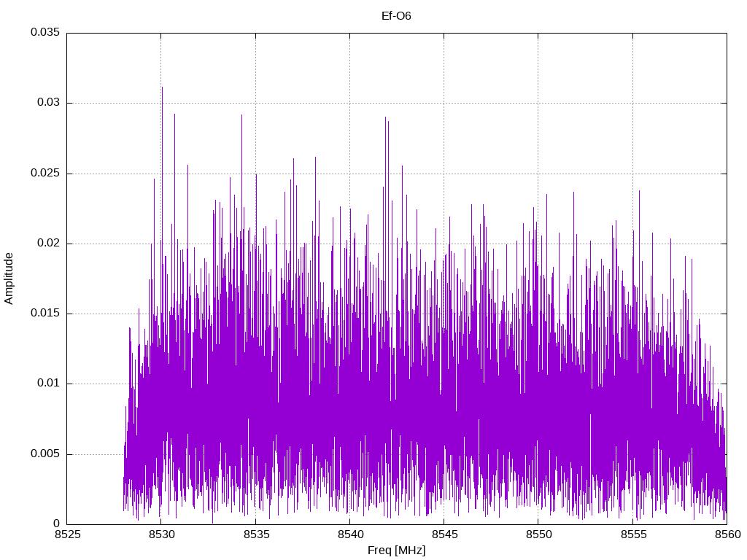
Task: Click the x-axis tick label 8530
Action: point(161,534)
